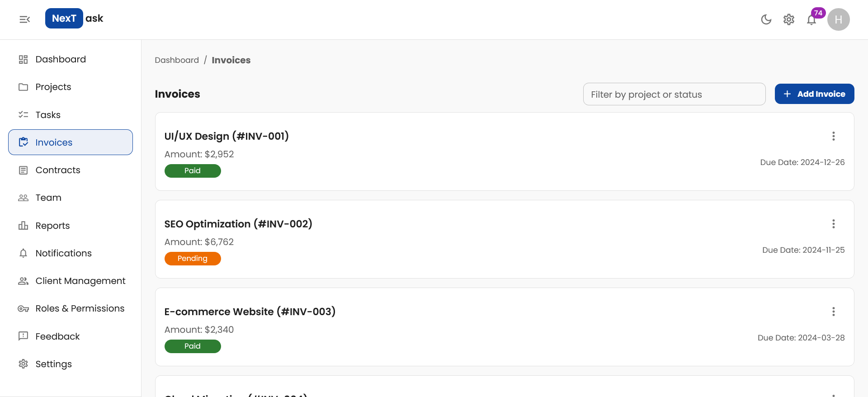Click the Tasks checklist icon in sidebar
The image size is (868, 397).
[x=24, y=115]
